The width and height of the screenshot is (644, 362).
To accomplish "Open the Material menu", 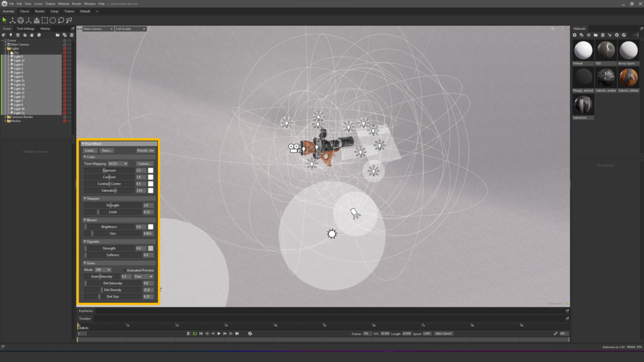I will click(64, 4).
